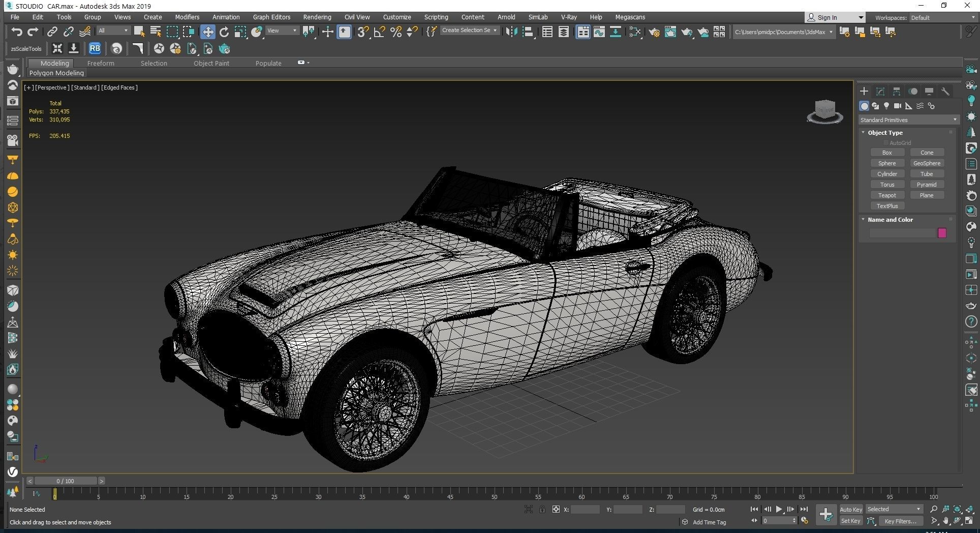Open the Zoom Extents All navigation icon
This screenshot has height=533, width=980.
tap(969, 509)
